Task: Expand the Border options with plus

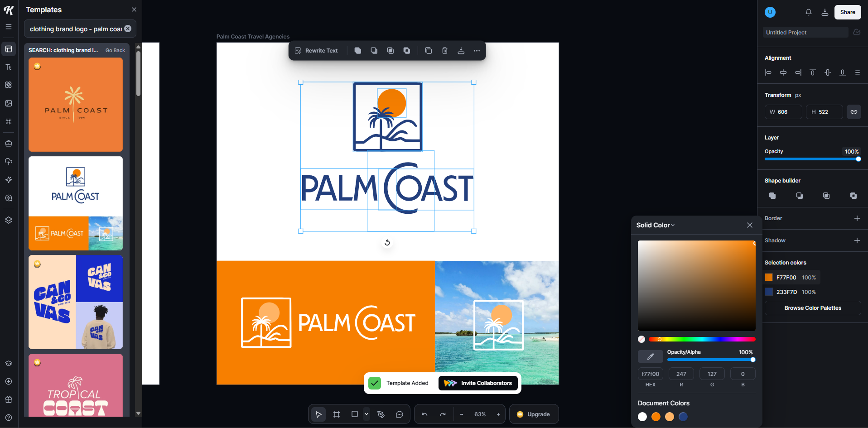Action: pyautogui.click(x=857, y=218)
